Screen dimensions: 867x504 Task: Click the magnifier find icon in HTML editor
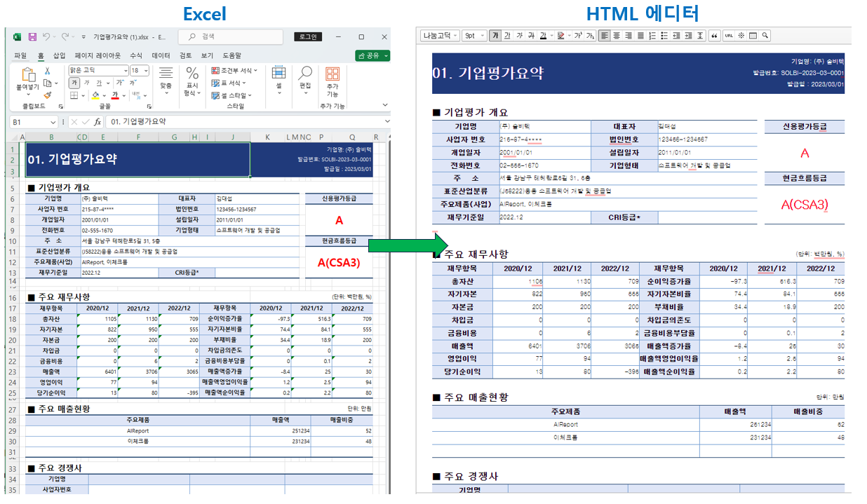coord(765,36)
